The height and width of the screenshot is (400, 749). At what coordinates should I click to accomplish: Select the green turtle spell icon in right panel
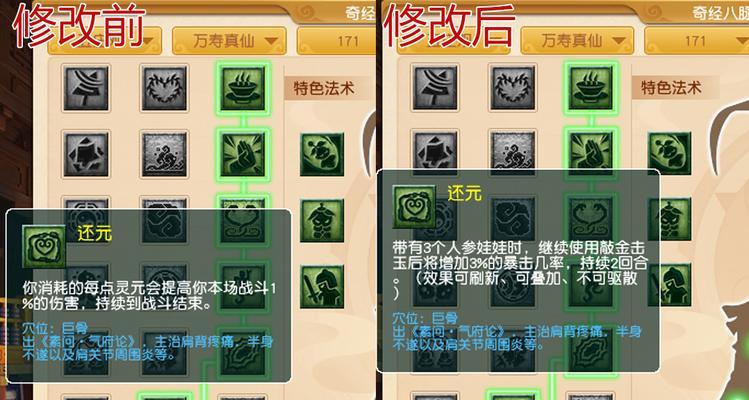pos(670,154)
